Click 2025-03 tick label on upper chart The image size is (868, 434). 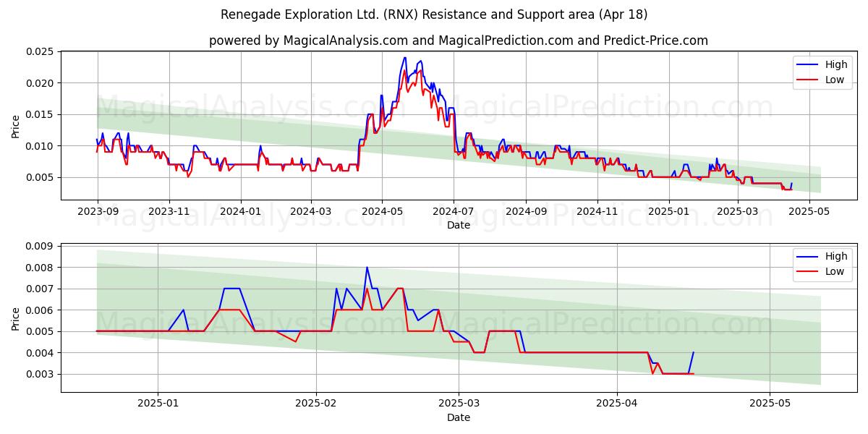tap(737, 211)
